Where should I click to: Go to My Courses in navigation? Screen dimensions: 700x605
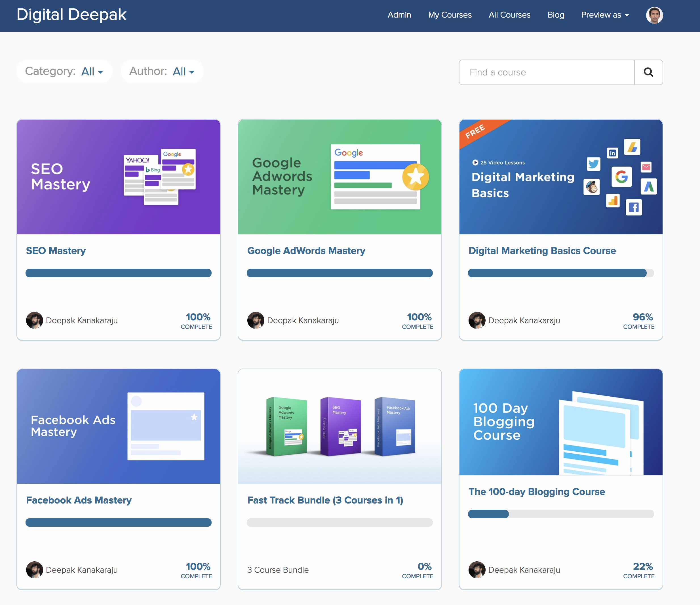(450, 15)
